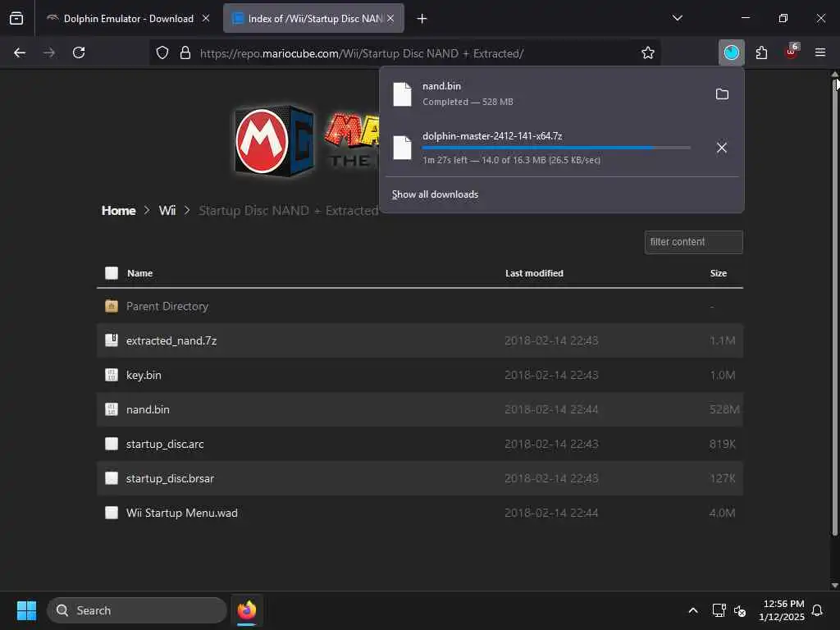This screenshot has height=630, width=840.
Task: Select Index of /Wii/Startup Disc tab
Action: 313,19
